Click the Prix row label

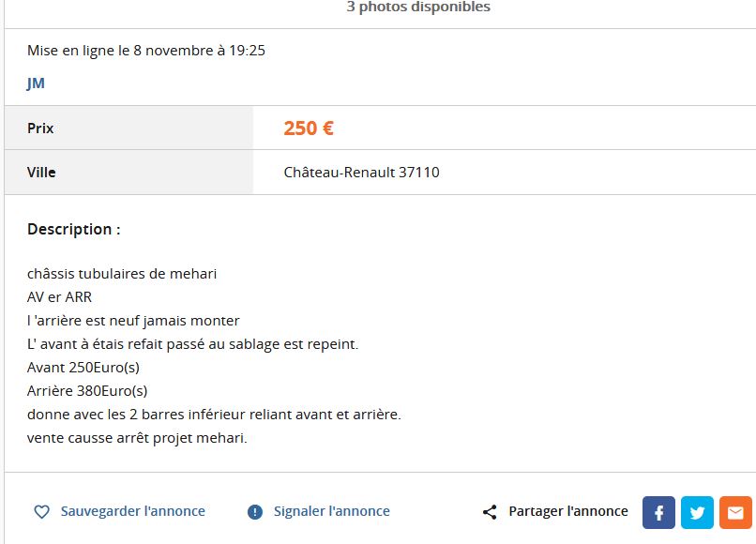(x=40, y=128)
